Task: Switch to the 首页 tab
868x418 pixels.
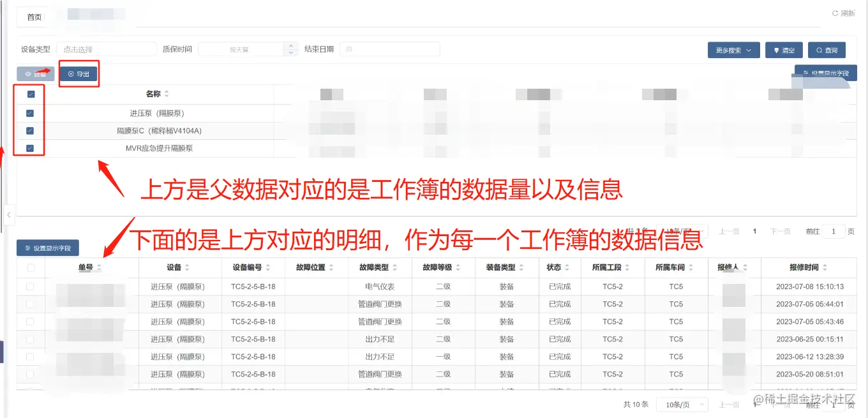Action: pyautogui.click(x=33, y=17)
